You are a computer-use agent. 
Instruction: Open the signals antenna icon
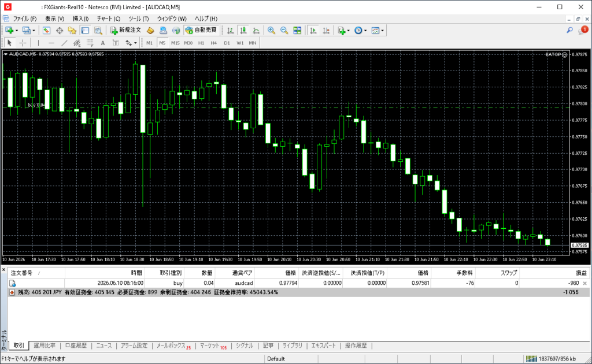(176, 31)
